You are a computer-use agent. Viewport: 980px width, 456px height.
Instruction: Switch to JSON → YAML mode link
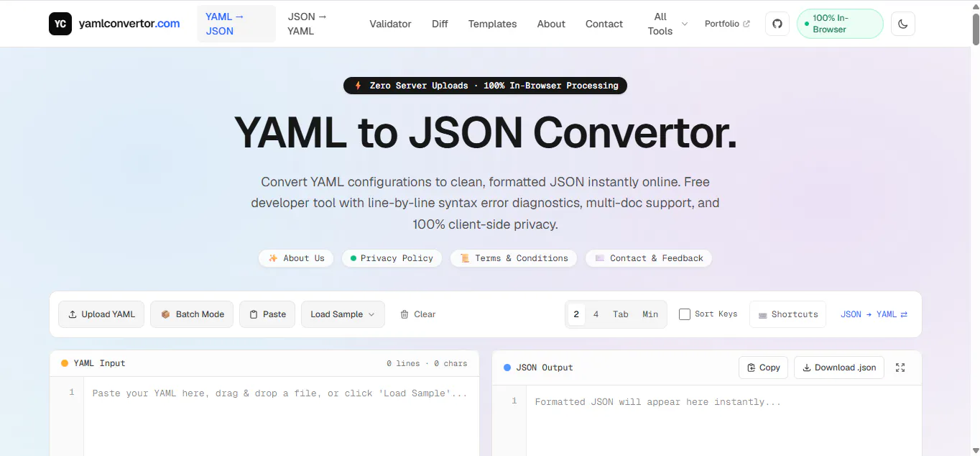[874, 314]
